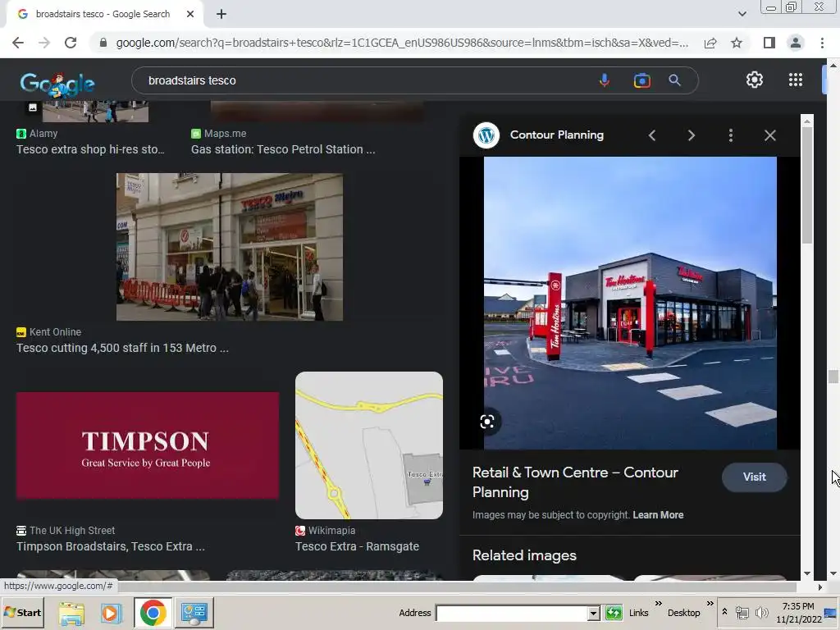Close the image preview panel
Viewport: 840px width, 630px height.
769,135
